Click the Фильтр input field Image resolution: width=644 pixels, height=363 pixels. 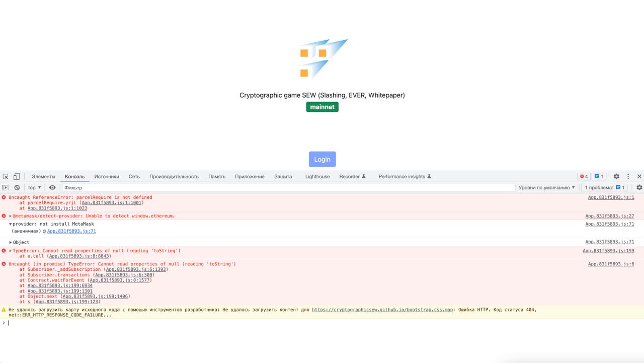tap(287, 188)
